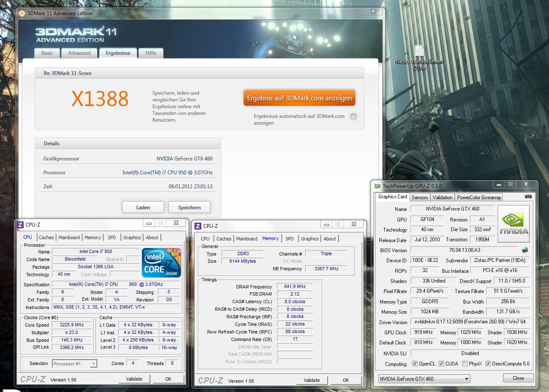The image size is (549, 392).
Task: Open About tab in left CPU-Z window
Action: (x=152, y=237)
